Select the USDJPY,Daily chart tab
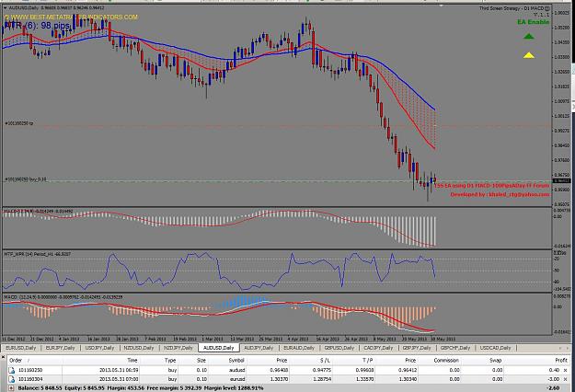 tap(99, 348)
